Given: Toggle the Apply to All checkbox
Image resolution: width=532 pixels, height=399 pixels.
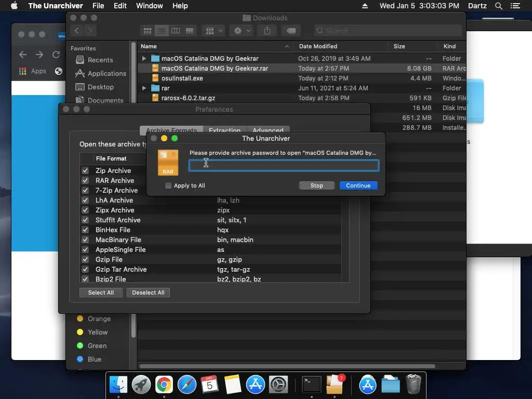Looking at the screenshot, I should coord(168,185).
